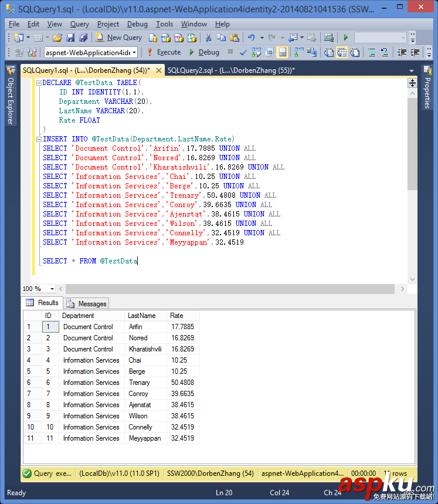Switch to the SQLQuery2.sql tab
Image resolution: width=438 pixels, height=504 pixels.
click(231, 70)
